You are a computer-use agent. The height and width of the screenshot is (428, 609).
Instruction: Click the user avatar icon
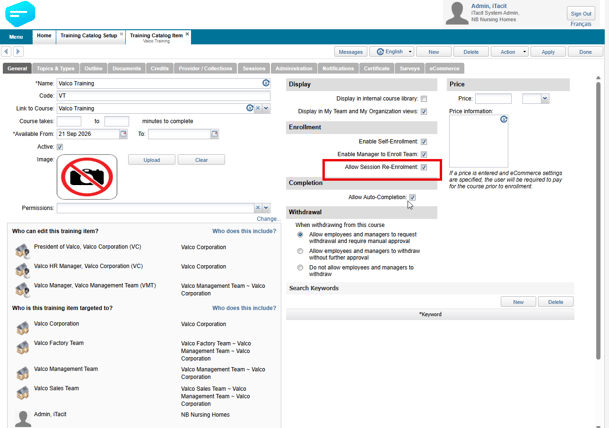pos(457,14)
